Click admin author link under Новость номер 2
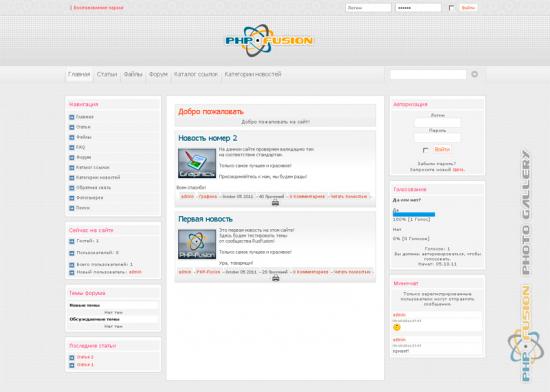Viewport: 550px width, 392px height. click(x=187, y=196)
